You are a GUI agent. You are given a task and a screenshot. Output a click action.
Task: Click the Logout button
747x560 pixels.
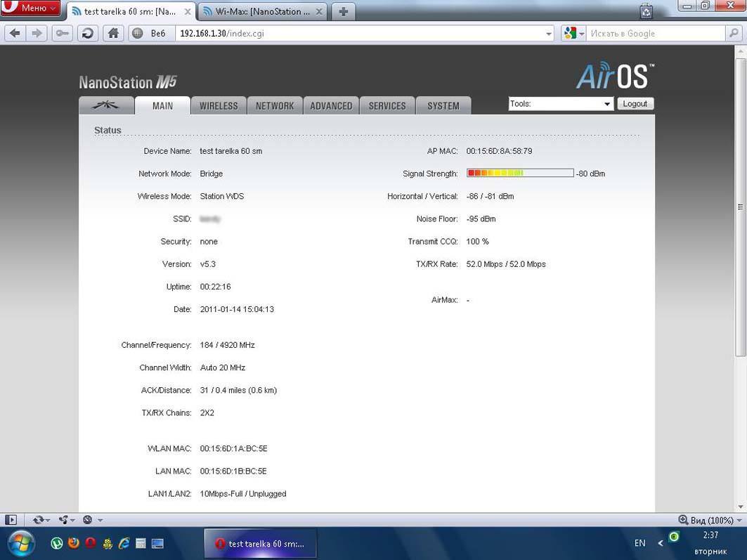[x=635, y=104]
